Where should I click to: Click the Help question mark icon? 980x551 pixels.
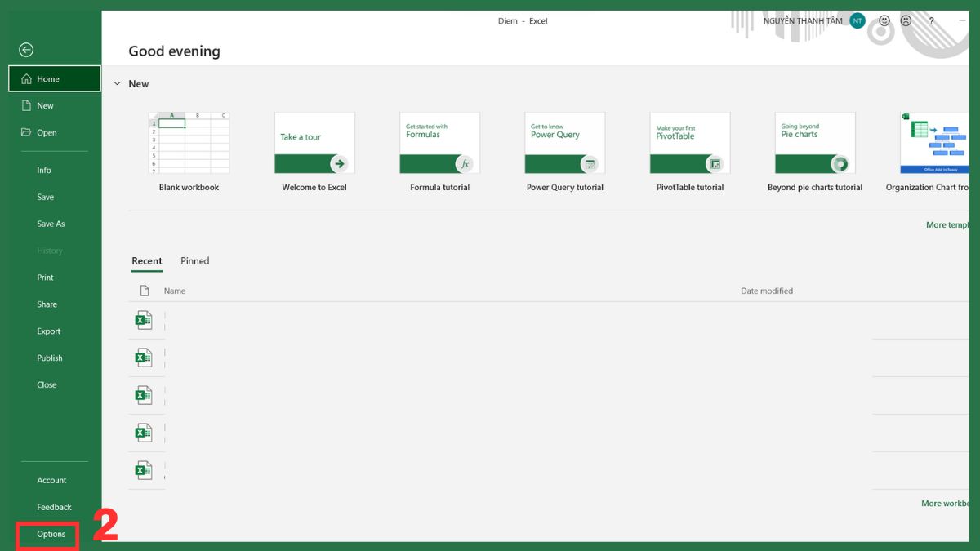click(x=931, y=20)
